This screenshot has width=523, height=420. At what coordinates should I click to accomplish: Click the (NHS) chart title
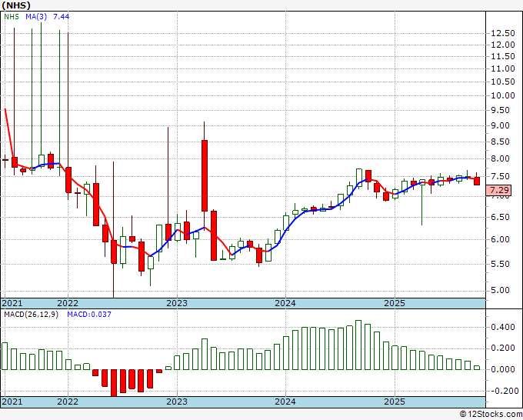(16, 5)
